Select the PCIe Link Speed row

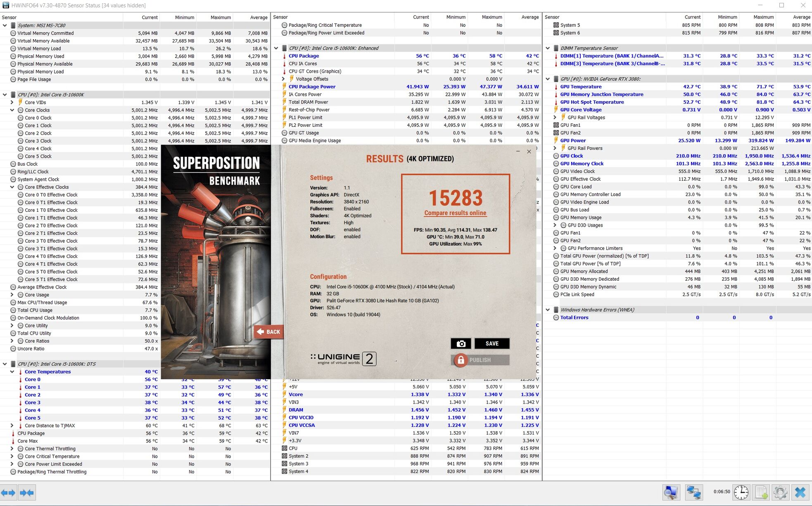(677, 295)
